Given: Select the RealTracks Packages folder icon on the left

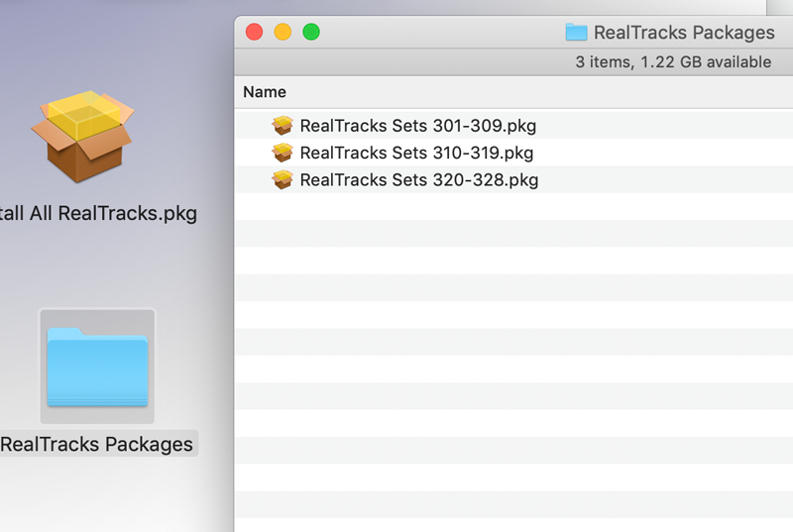Looking at the screenshot, I should coord(97,367).
